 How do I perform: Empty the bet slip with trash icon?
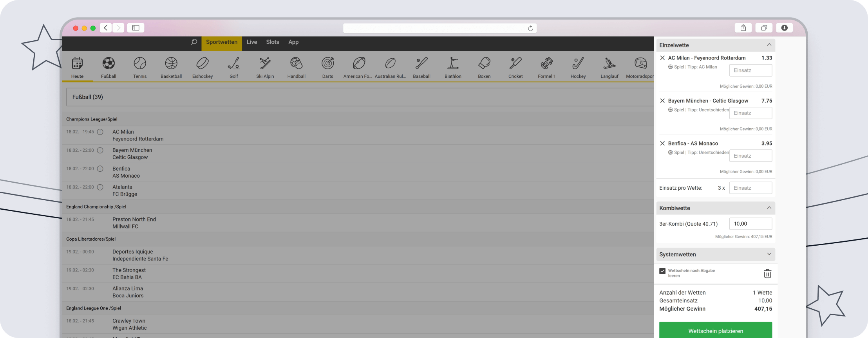pyautogui.click(x=767, y=273)
